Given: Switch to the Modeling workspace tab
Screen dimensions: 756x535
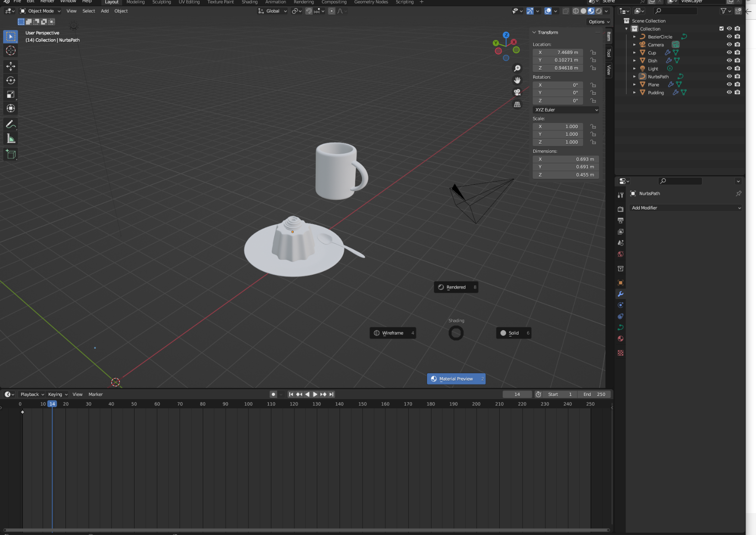Looking at the screenshot, I should (135, 2).
